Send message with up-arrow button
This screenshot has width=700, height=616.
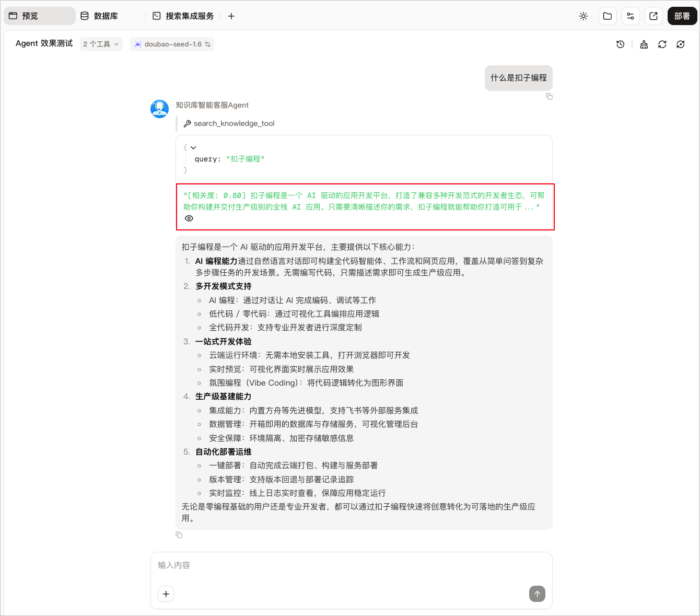point(537,594)
